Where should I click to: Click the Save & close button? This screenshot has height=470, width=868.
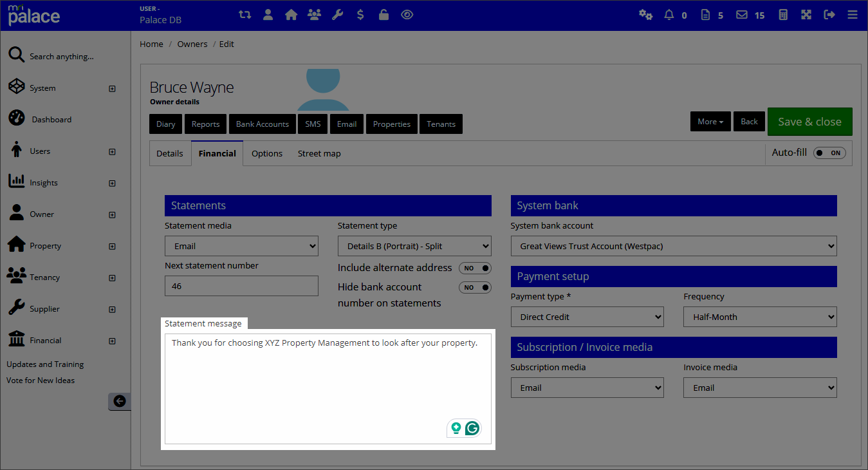pos(809,122)
